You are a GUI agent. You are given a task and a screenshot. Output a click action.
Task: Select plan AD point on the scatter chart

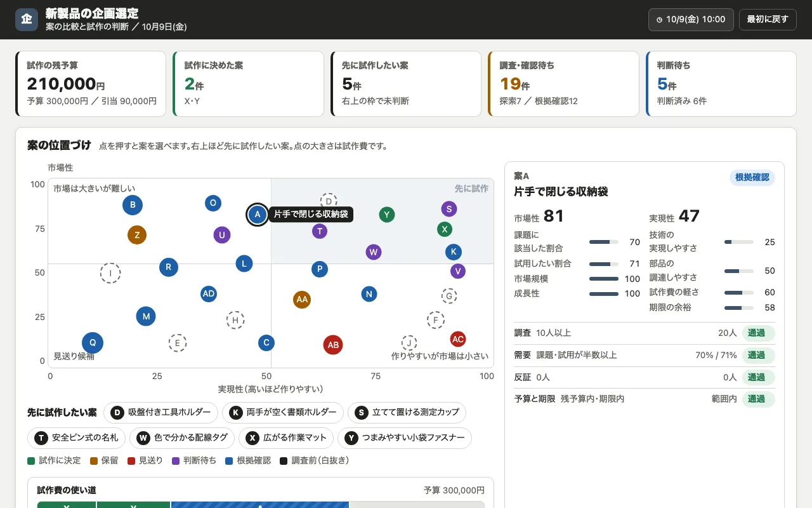(x=209, y=293)
